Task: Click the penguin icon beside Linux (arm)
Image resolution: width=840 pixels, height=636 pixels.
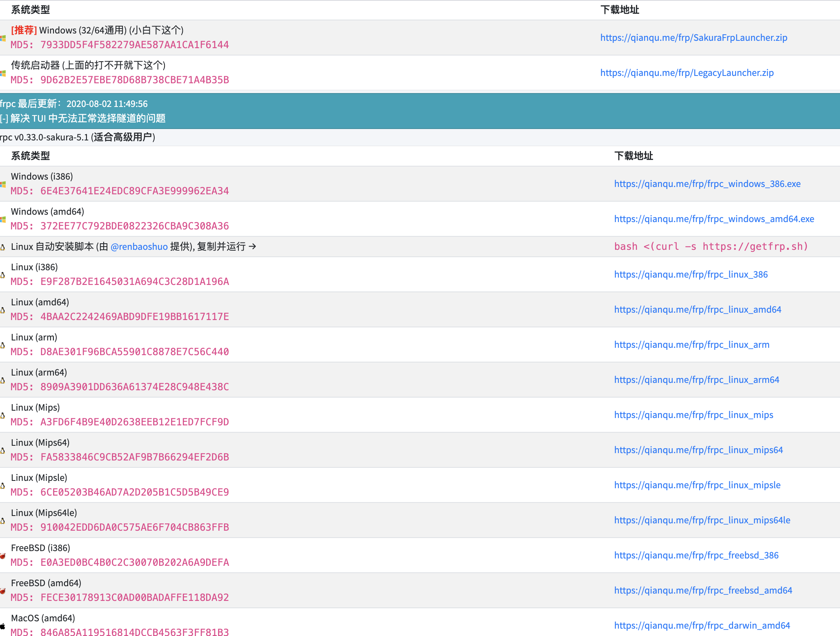Action: pyautogui.click(x=2, y=345)
